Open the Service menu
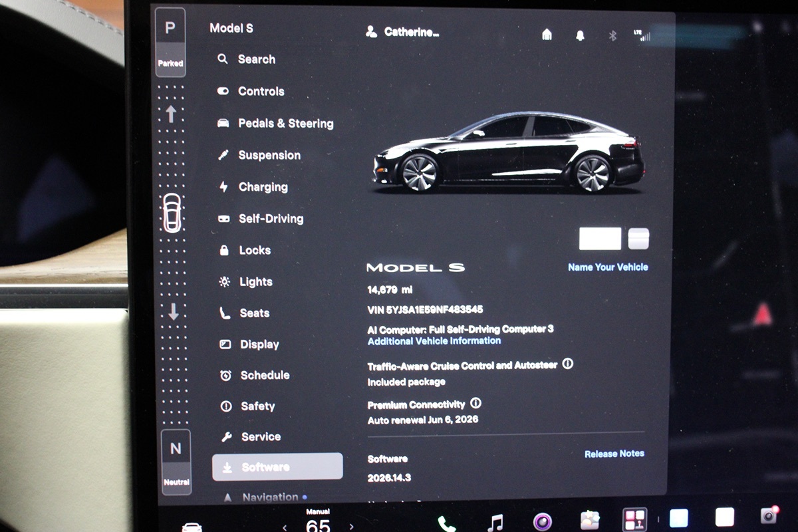Viewport: 798px width, 532px height. pyautogui.click(x=250, y=437)
